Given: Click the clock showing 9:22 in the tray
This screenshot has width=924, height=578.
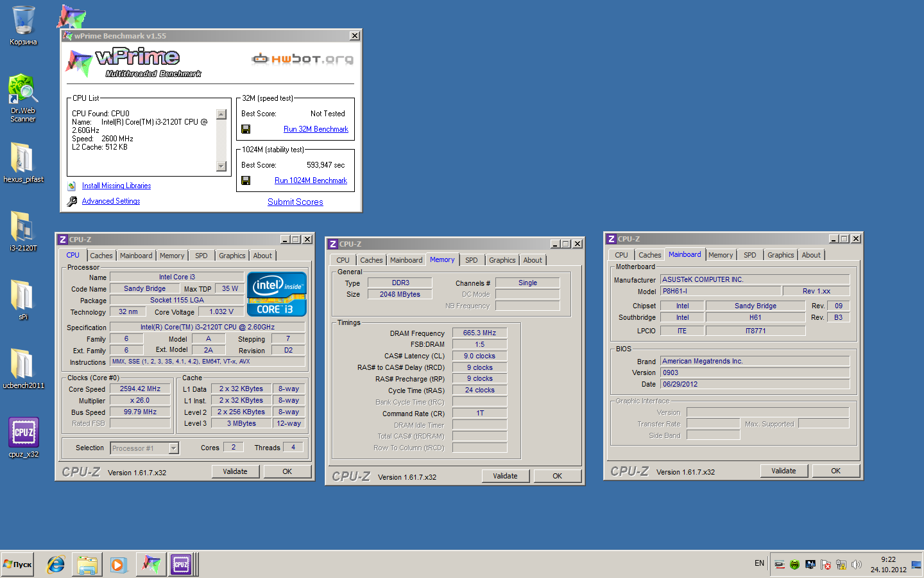Looking at the screenshot, I should (888, 565).
